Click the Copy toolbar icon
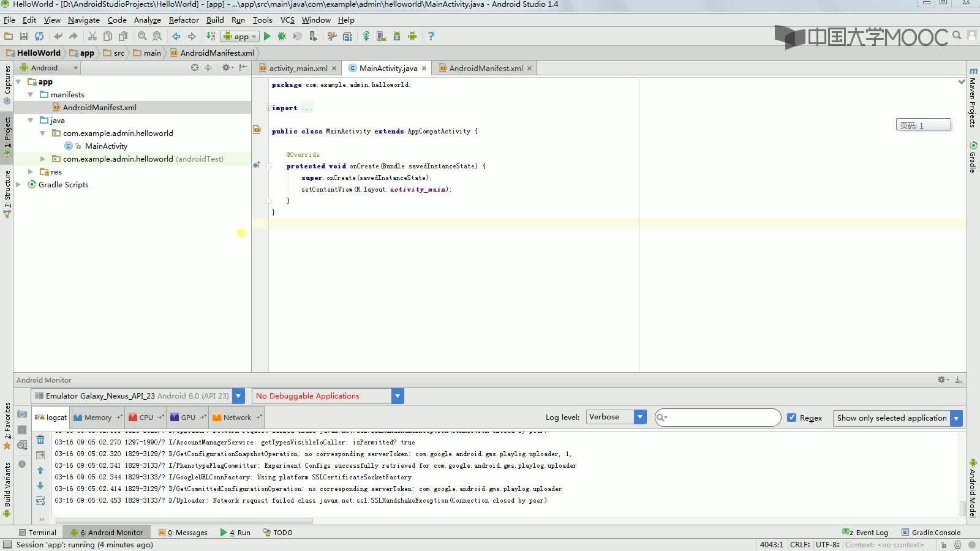The width and height of the screenshot is (980, 551). (108, 36)
